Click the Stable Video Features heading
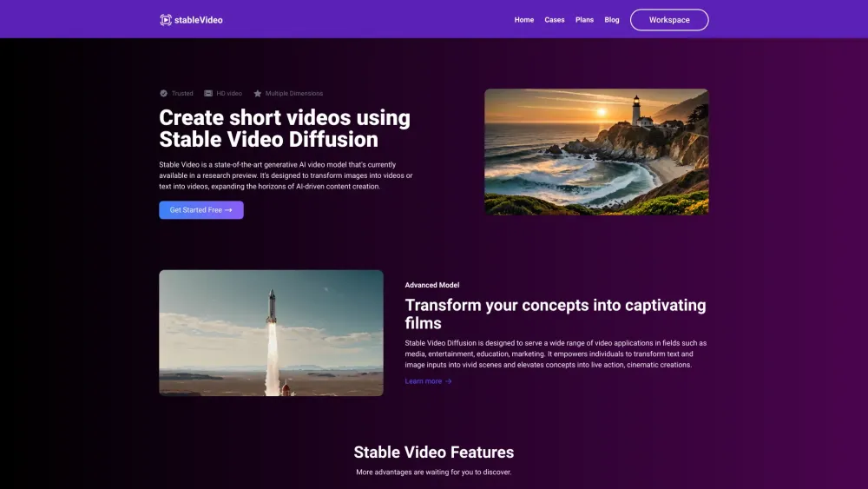 [x=434, y=453]
